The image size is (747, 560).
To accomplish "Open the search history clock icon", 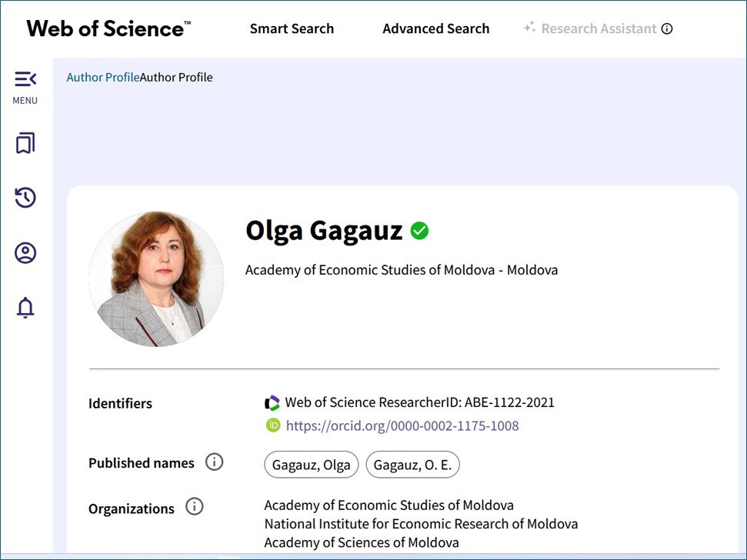I will 25,198.
